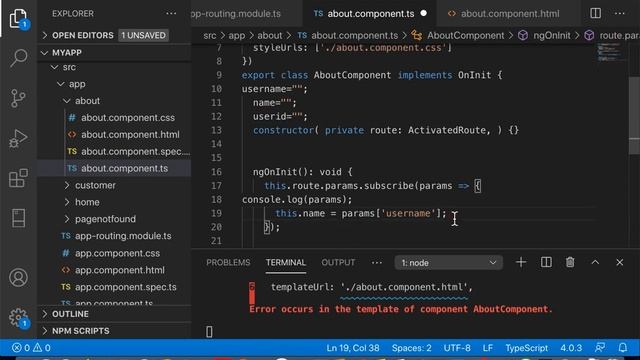Open the Accounts icon in activity bar
Viewport: 640px width, 360px height.
(x=18, y=278)
